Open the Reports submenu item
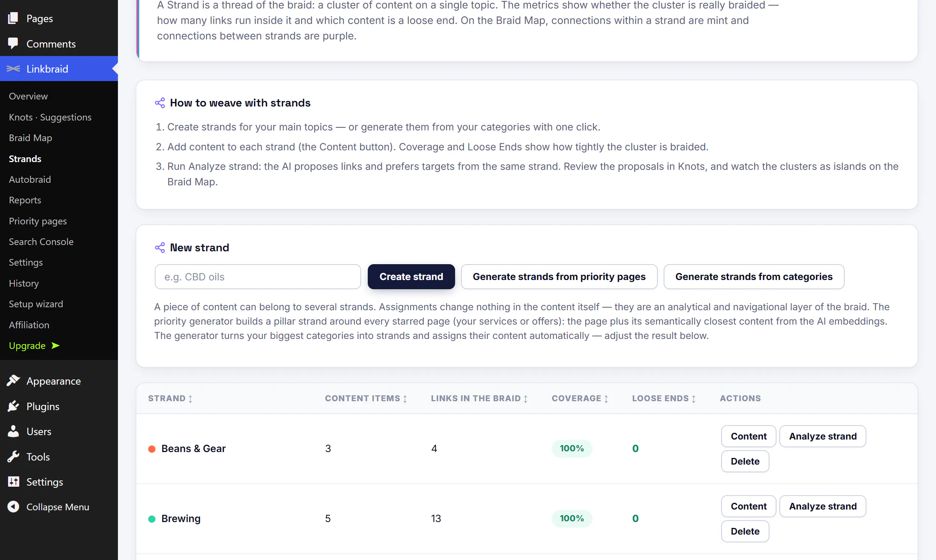This screenshot has width=936, height=560. click(25, 200)
